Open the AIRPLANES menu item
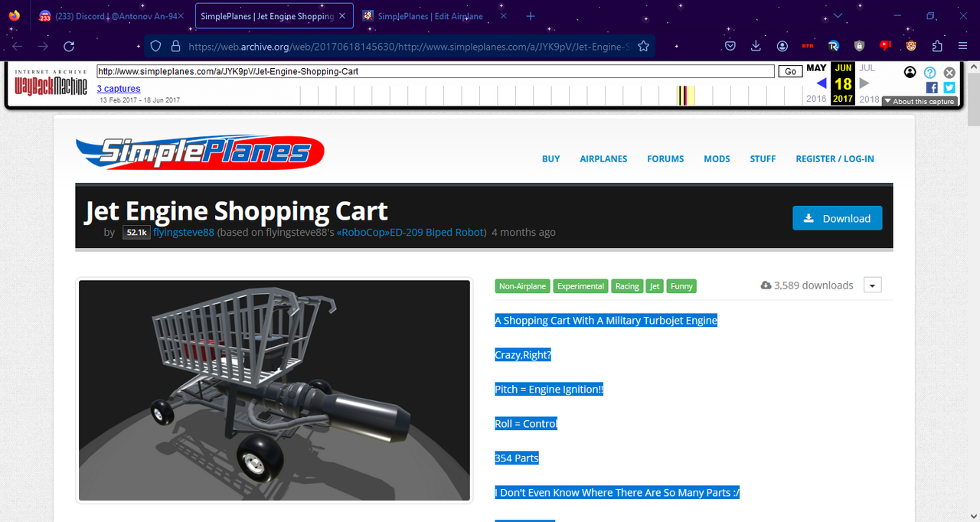The height and width of the screenshot is (522, 980). pos(603,158)
